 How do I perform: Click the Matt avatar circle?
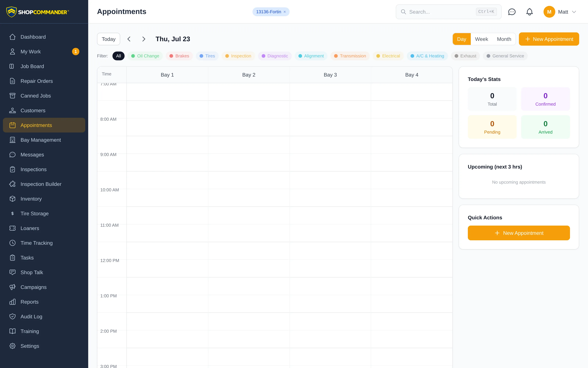tap(549, 12)
